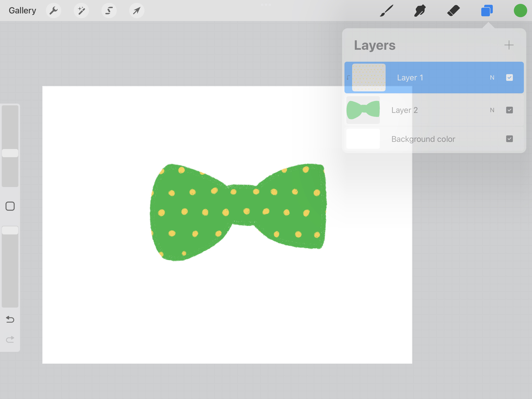Open blend mode N for Layer 2
This screenshot has height=399, width=532.
[492, 110]
